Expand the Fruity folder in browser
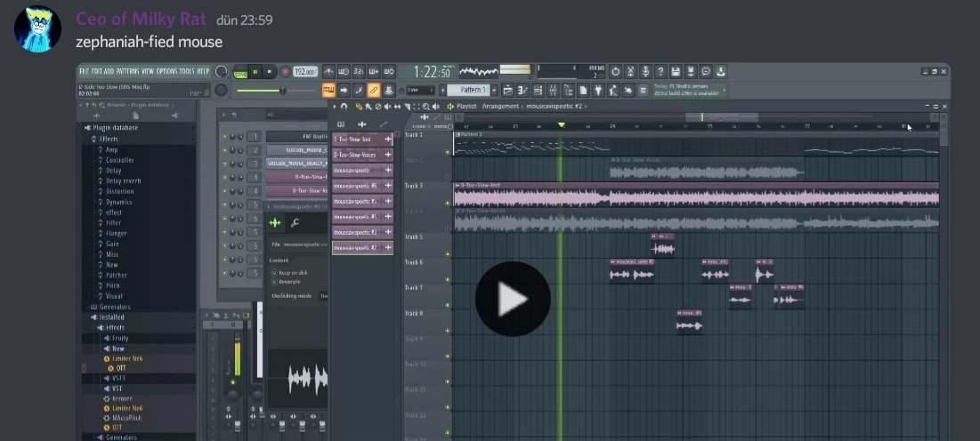The image size is (980, 441). [x=120, y=338]
